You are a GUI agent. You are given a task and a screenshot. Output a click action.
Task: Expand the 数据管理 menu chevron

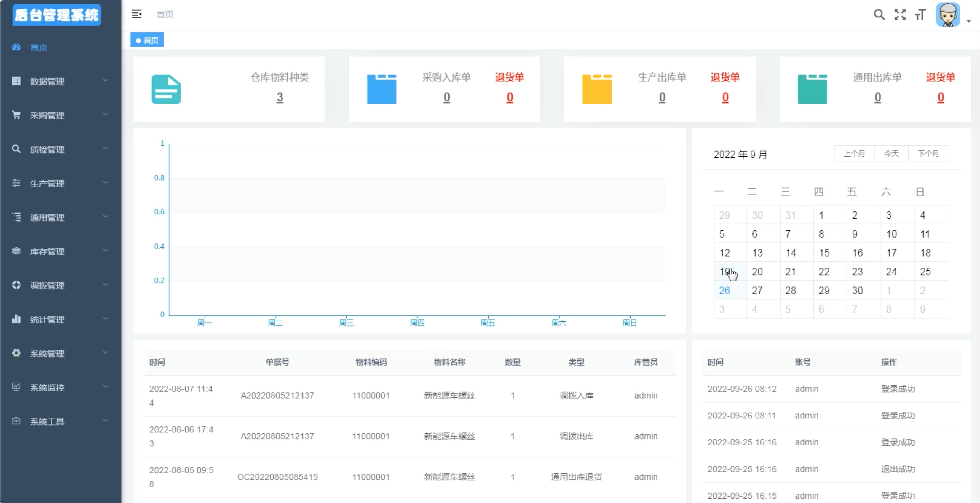(x=105, y=80)
